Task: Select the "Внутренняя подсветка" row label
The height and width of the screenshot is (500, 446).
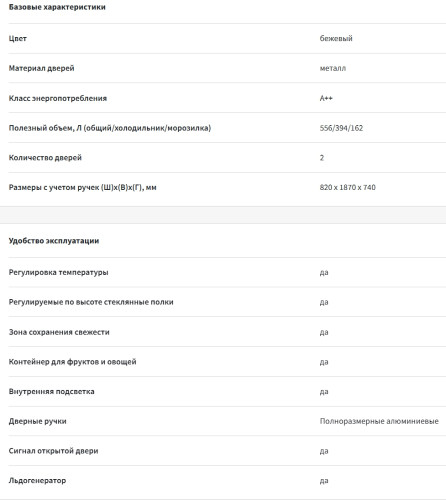Action: tap(51, 391)
